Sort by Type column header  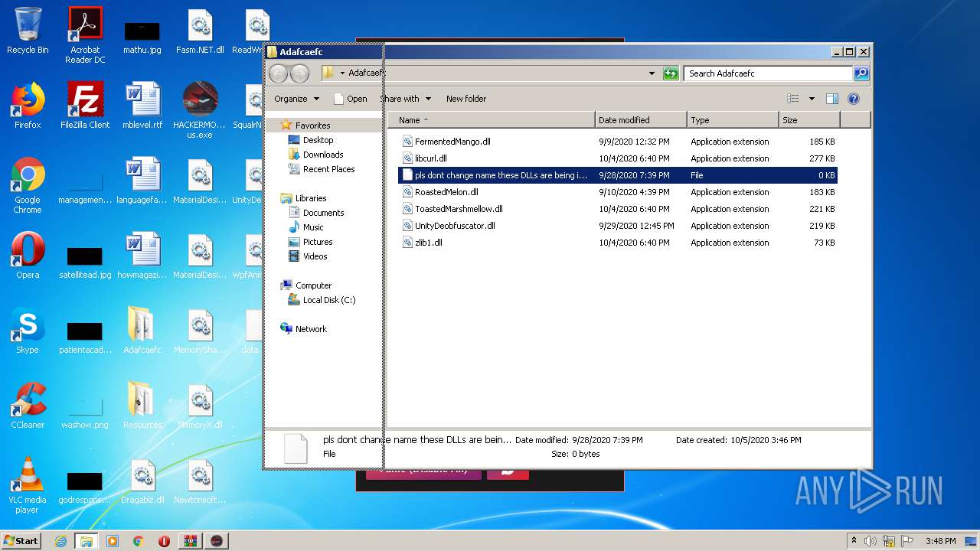pyautogui.click(x=733, y=120)
